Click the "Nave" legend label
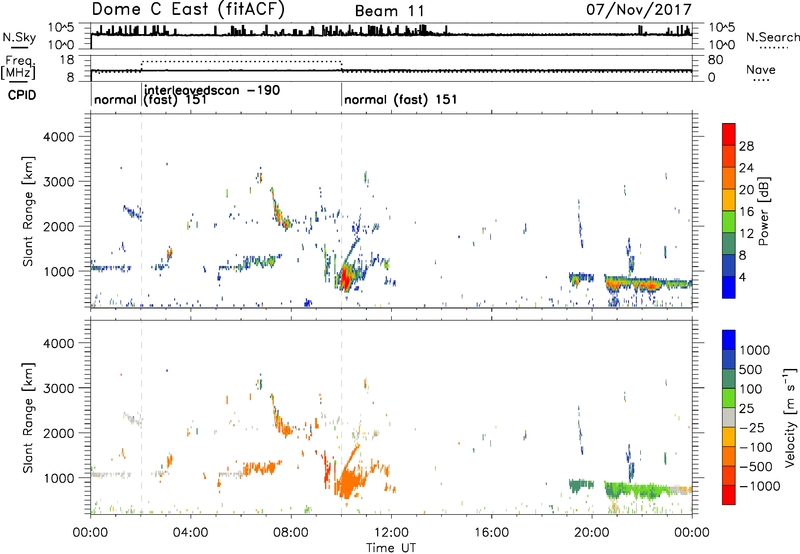Image resolution: width=800 pixels, height=554 pixels. pos(761,69)
